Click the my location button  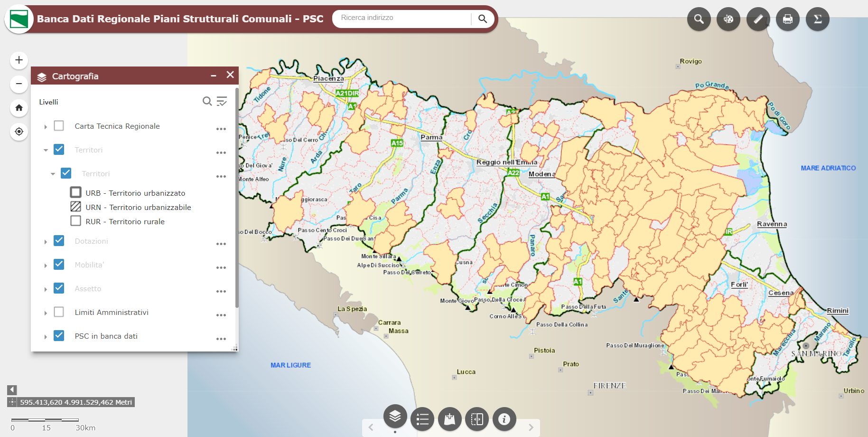pyautogui.click(x=19, y=132)
